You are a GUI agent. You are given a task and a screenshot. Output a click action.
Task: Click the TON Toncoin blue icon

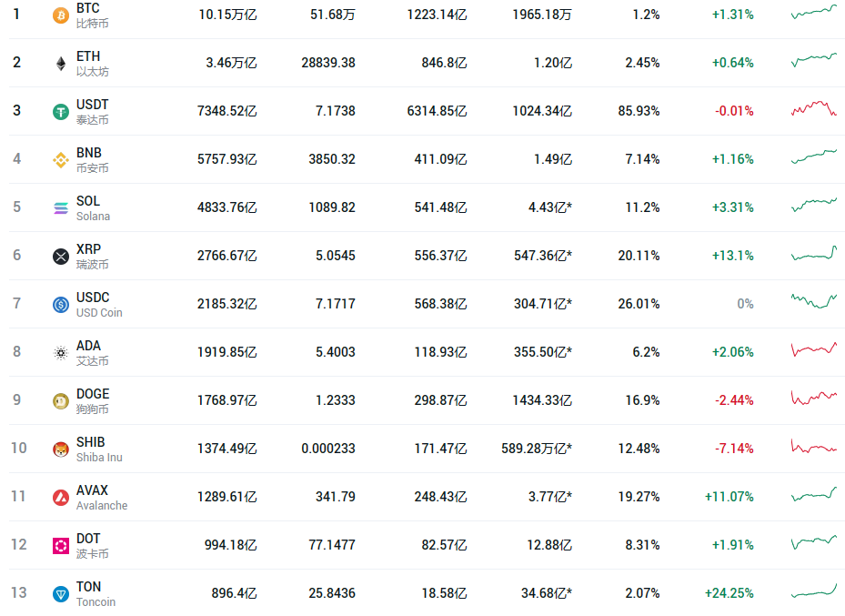[x=61, y=594]
